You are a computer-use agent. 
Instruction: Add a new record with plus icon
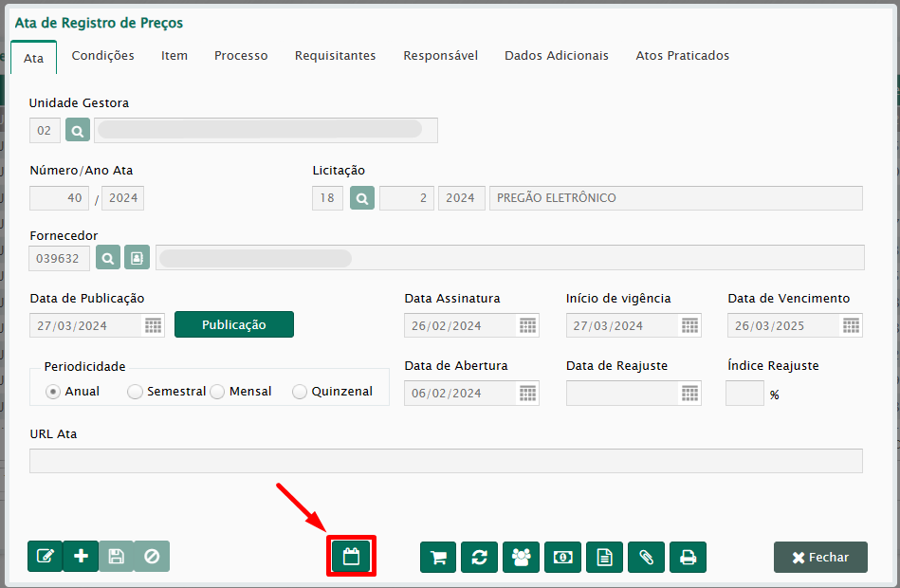click(x=81, y=557)
